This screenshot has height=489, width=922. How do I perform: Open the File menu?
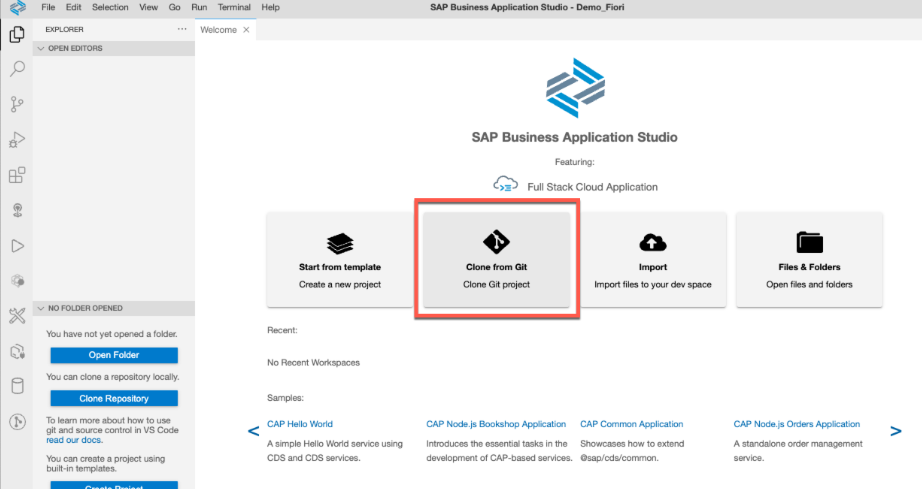point(48,7)
